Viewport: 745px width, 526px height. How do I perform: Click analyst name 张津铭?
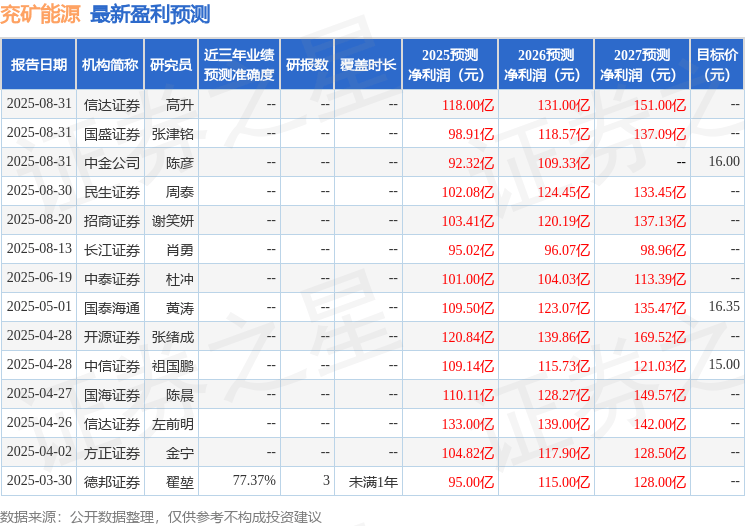point(172,134)
